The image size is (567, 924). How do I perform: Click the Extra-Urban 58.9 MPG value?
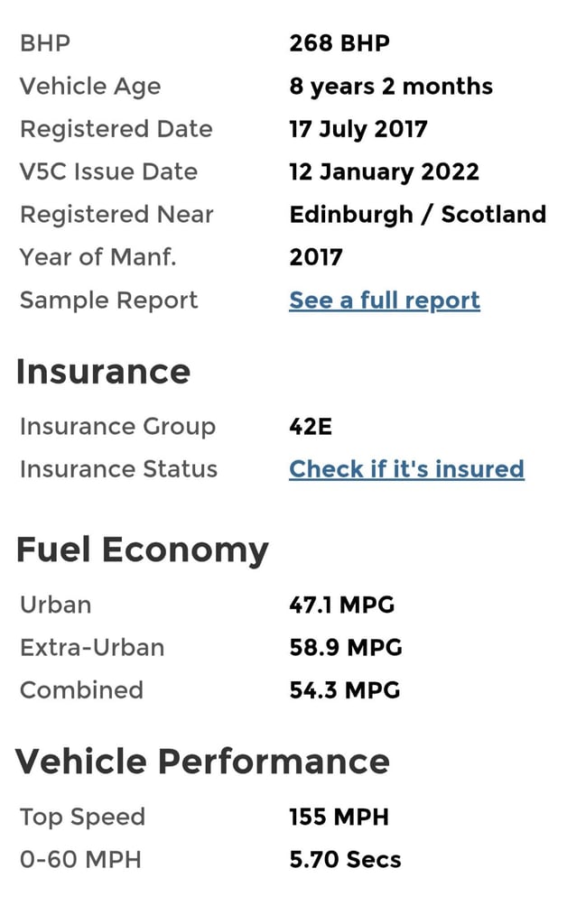coord(346,648)
